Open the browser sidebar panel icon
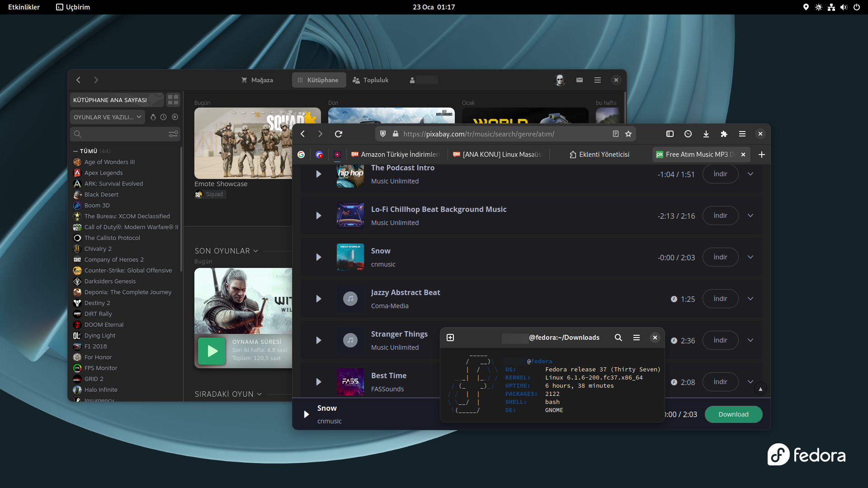Viewport: 868px width, 488px height. (670, 134)
